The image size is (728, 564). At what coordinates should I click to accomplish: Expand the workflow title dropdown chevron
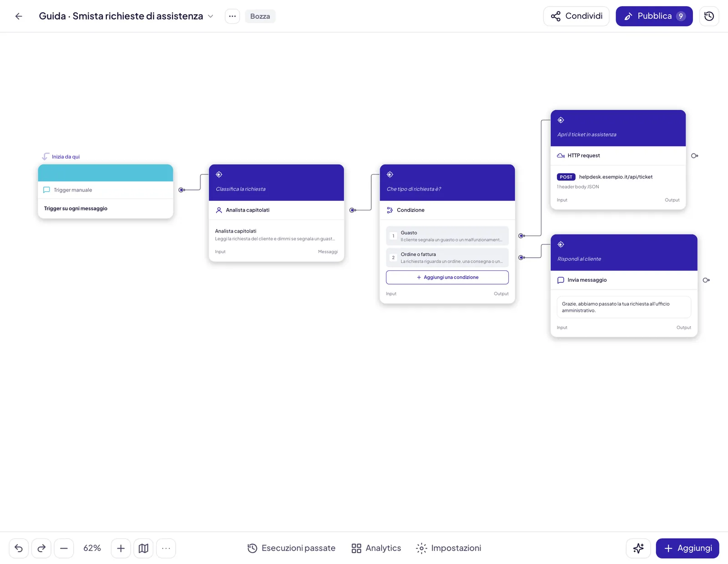click(x=211, y=16)
